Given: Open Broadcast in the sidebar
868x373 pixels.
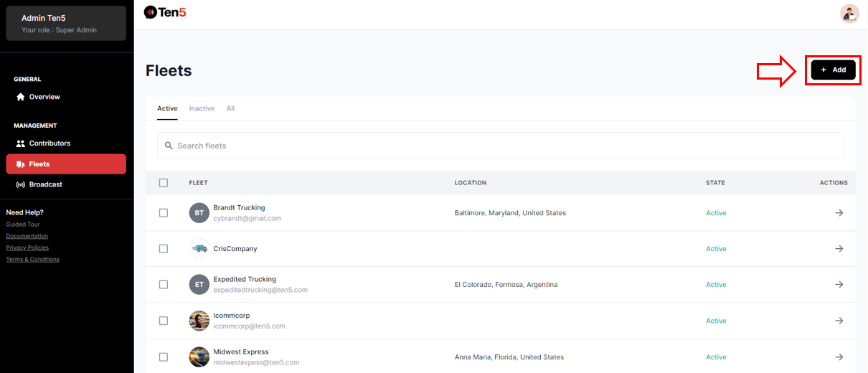Looking at the screenshot, I should point(45,184).
